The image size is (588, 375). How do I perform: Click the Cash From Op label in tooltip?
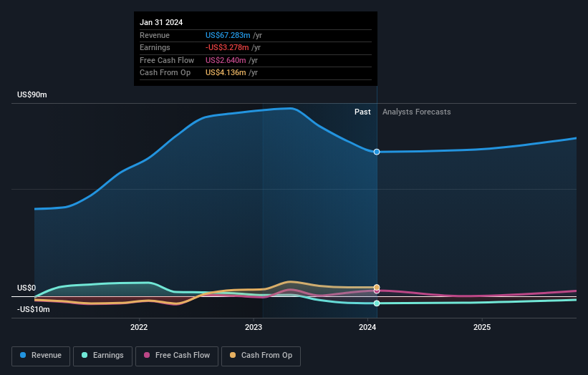click(165, 73)
